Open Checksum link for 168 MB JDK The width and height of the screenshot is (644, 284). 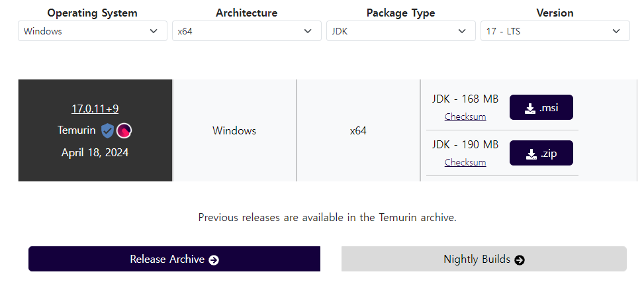(x=465, y=117)
